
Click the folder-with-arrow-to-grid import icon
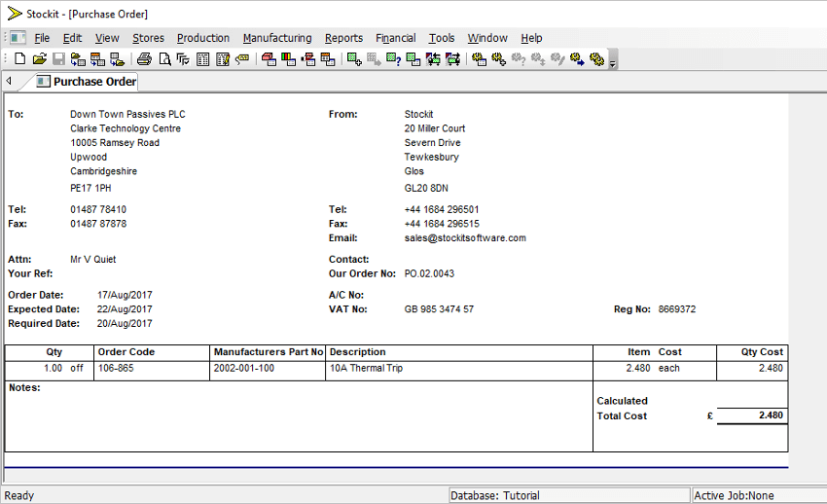pyautogui.click(x=78, y=59)
